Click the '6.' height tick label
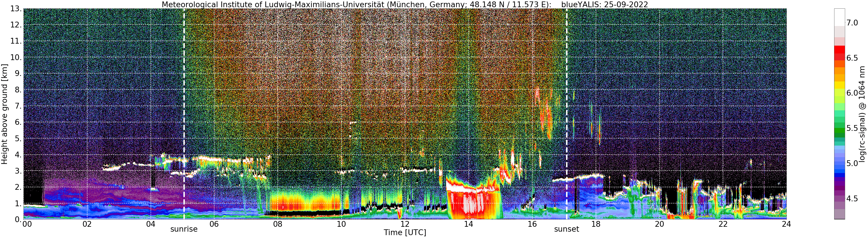868x238 pixels. 19,122
